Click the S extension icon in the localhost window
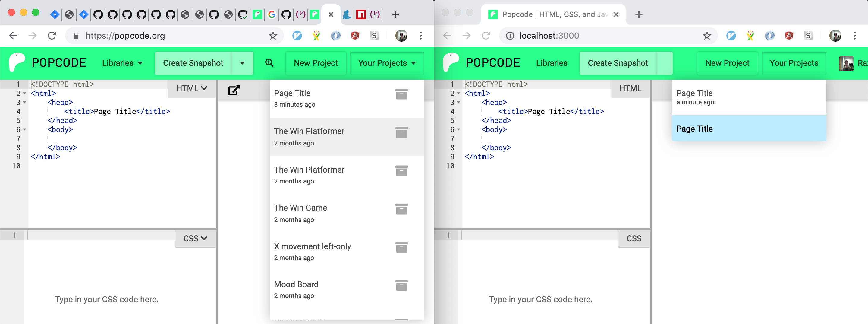Screen dimensions: 868x324 coord(808,36)
